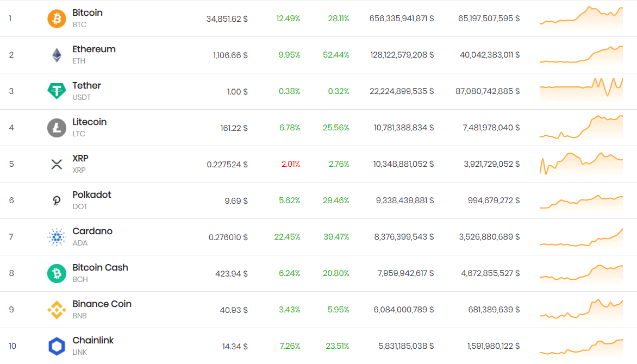View the Ethereum price sparkline chart
The image size is (637, 364).
[x=581, y=55]
